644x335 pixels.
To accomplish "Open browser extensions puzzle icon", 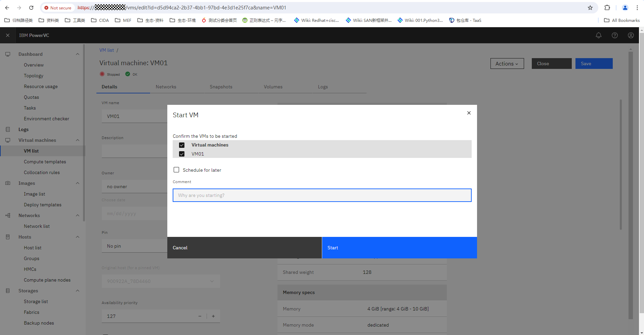I will click(x=607, y=7).
